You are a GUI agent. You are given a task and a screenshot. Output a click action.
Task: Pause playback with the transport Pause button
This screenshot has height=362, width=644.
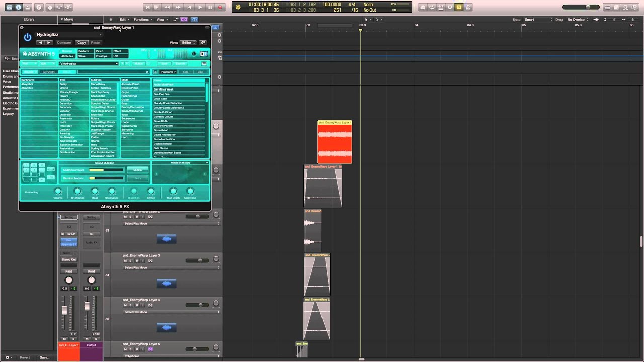210,7
